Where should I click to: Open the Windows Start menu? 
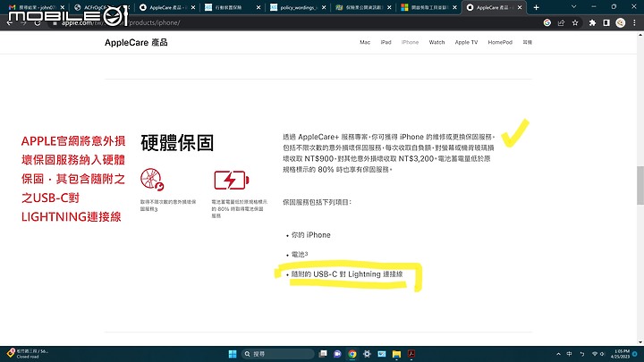[x=233, y=354]
